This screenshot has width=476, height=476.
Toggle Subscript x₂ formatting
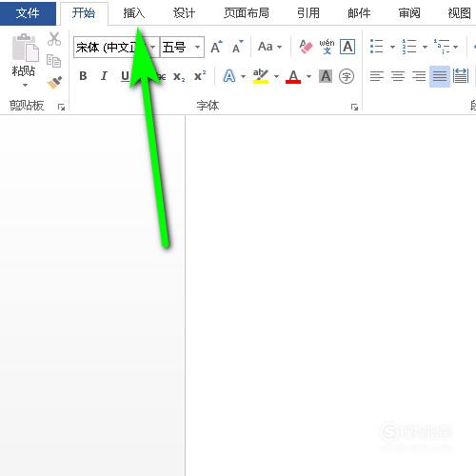point(179,76)
